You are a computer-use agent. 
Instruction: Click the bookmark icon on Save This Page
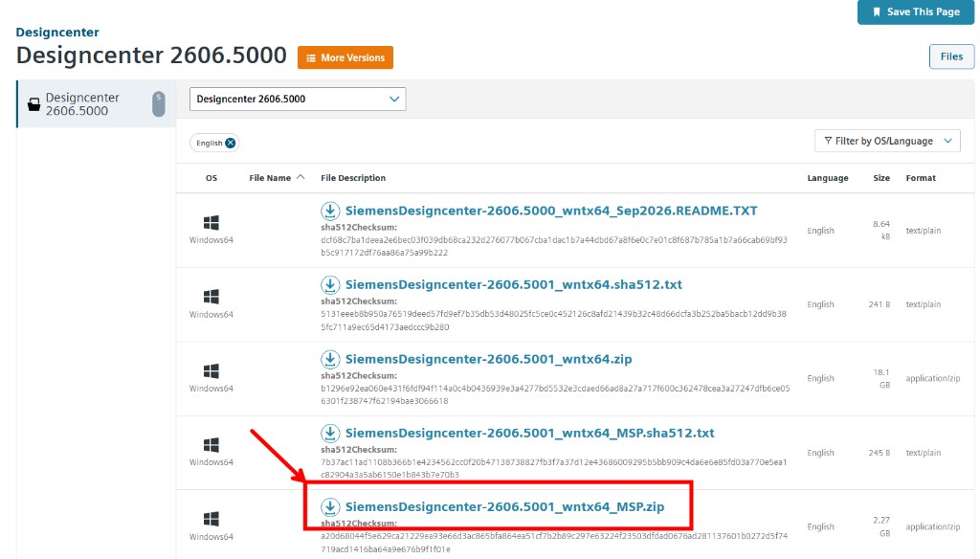point(877,11)
